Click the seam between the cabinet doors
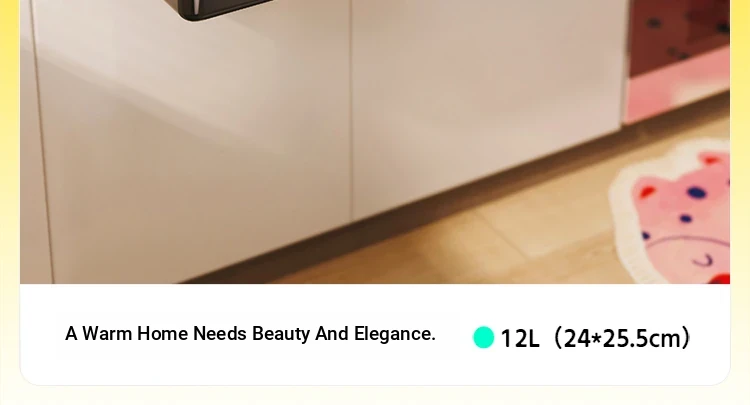Viewport: 750px width, 405px height. (352, 110)
